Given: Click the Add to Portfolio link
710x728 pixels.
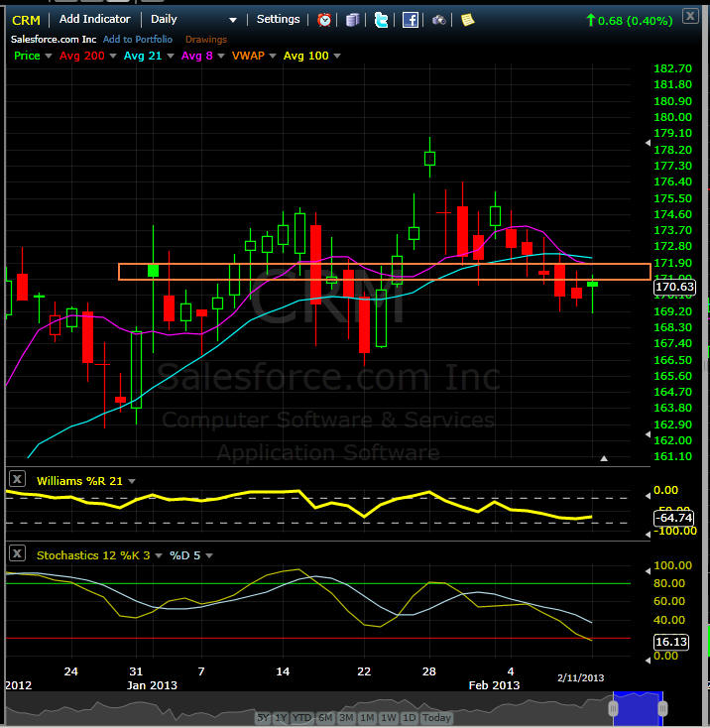Looking at the screenshot, I should pyautogui.click(x=138, y=39).
